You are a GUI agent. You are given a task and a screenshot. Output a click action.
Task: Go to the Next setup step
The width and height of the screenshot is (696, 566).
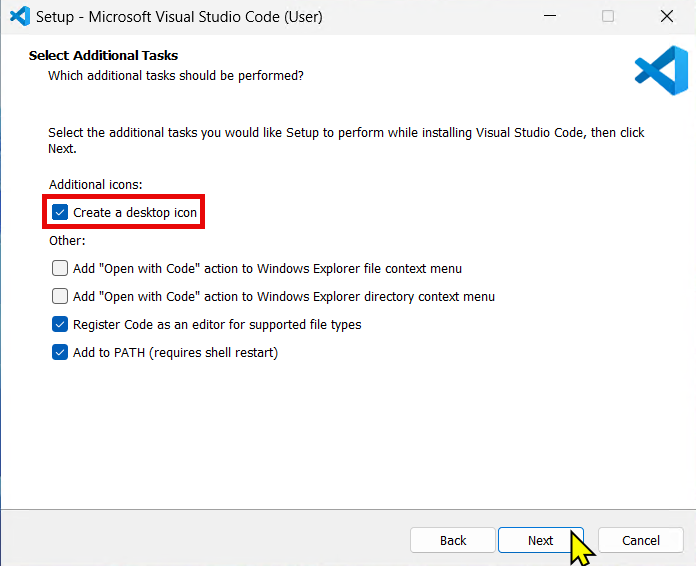pos(541,540)
